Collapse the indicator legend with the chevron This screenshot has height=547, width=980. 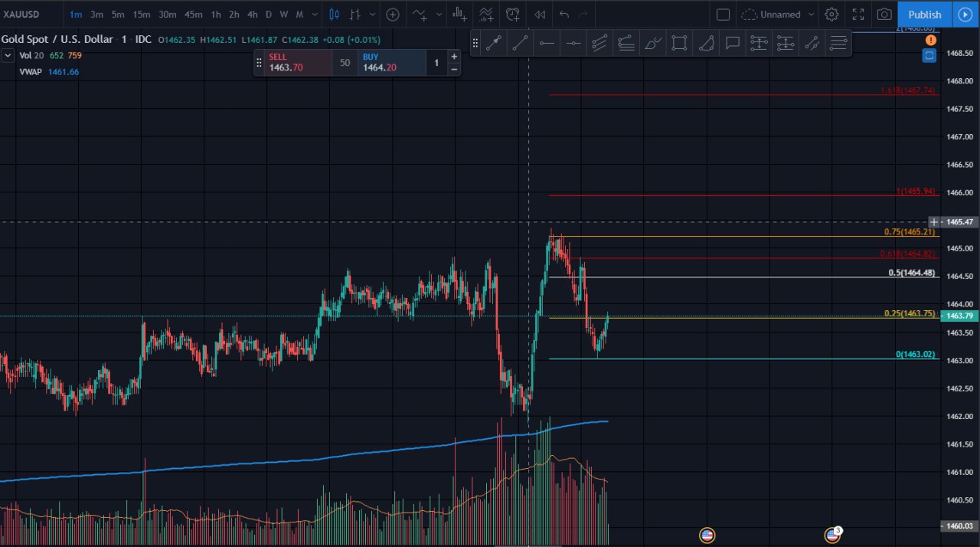(8, 55)
